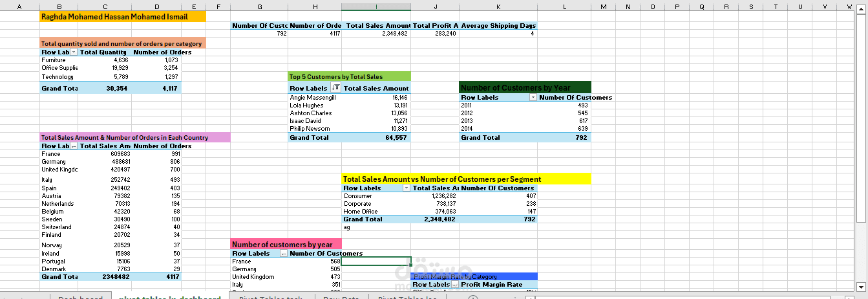Open Row Labels filter in category pivot table
This screenshot has width=868, height=299.
(74, 52)
